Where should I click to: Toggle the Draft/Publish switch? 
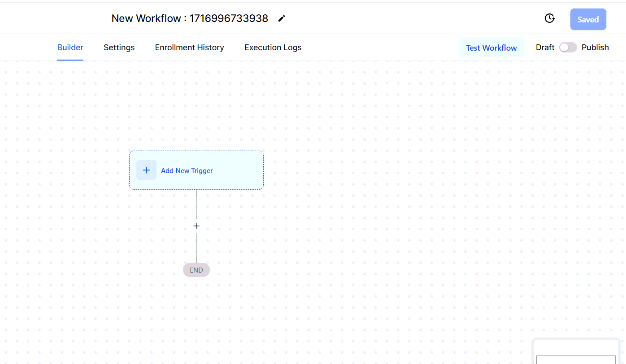[568, 48]
